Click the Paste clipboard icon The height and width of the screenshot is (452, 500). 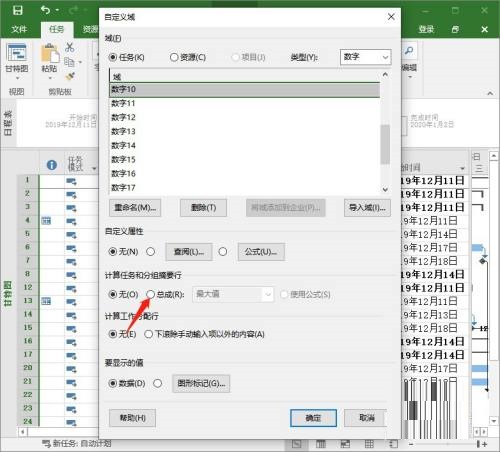[50, 53]
